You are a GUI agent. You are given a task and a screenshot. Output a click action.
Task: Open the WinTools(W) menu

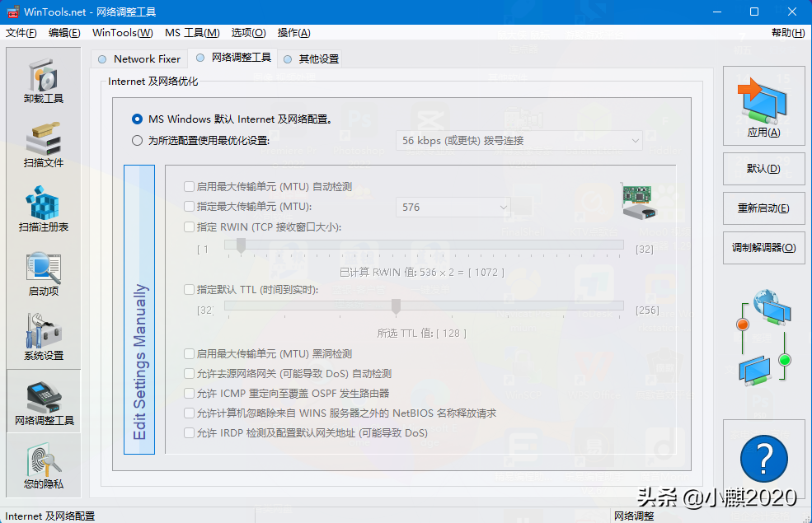(123, 33)
